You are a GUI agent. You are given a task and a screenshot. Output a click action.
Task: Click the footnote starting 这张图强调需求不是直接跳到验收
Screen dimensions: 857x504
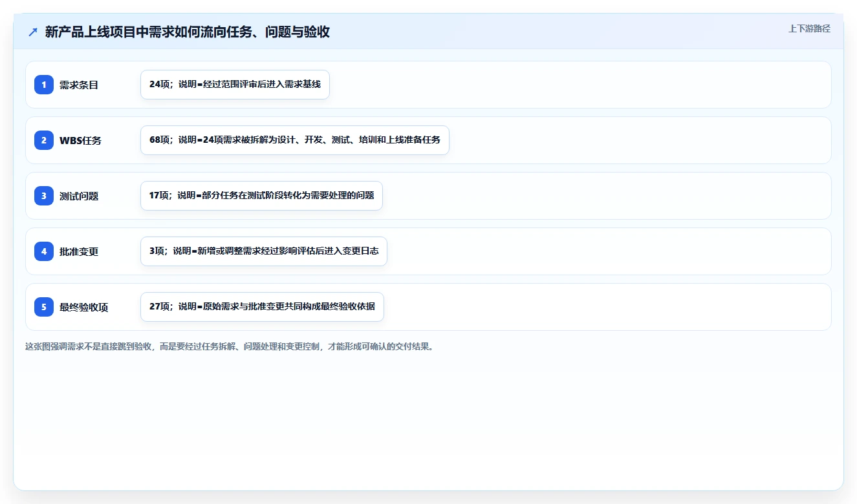coord(229,346)
